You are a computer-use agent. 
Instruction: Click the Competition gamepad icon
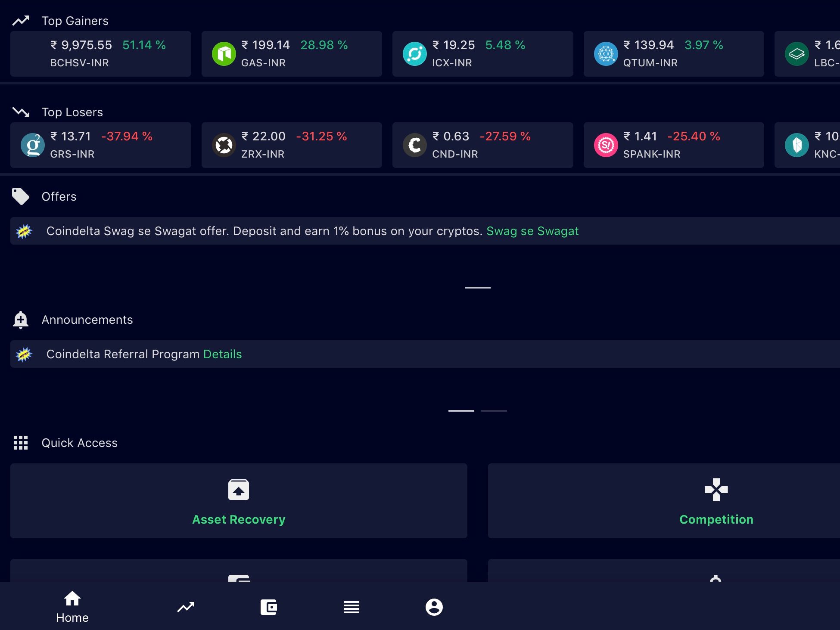(716, 490)
